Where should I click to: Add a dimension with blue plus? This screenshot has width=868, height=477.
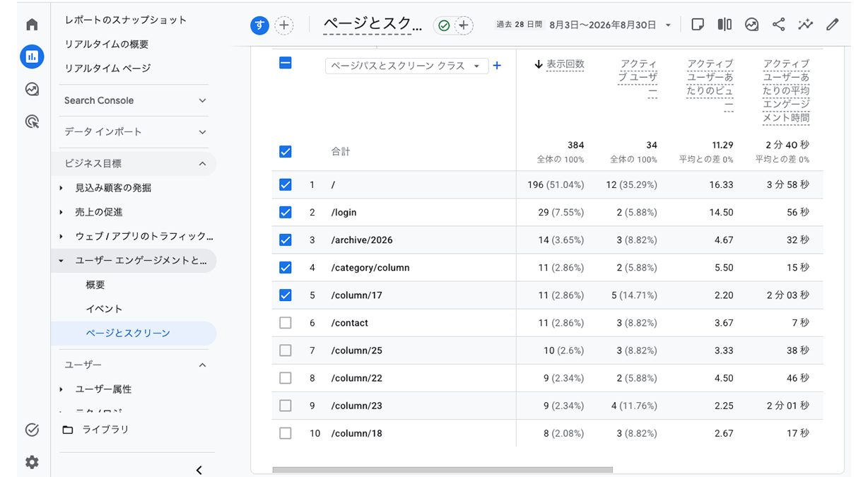click(497, 66)
